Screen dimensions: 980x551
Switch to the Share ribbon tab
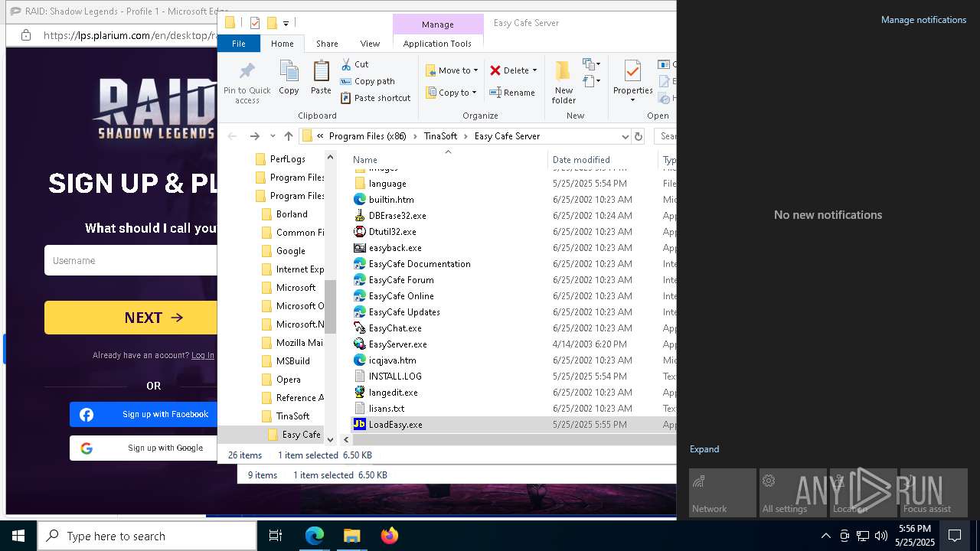click(327, 44)
